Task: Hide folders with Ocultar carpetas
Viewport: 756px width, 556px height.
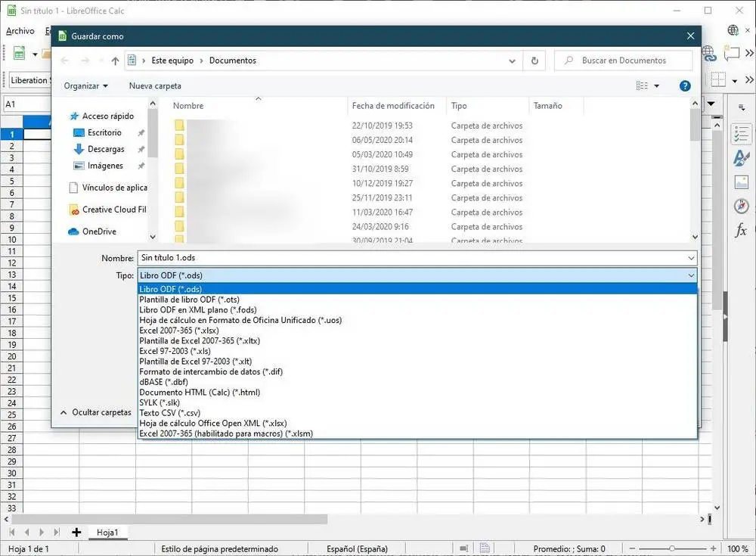Action: tap(96, 413)
